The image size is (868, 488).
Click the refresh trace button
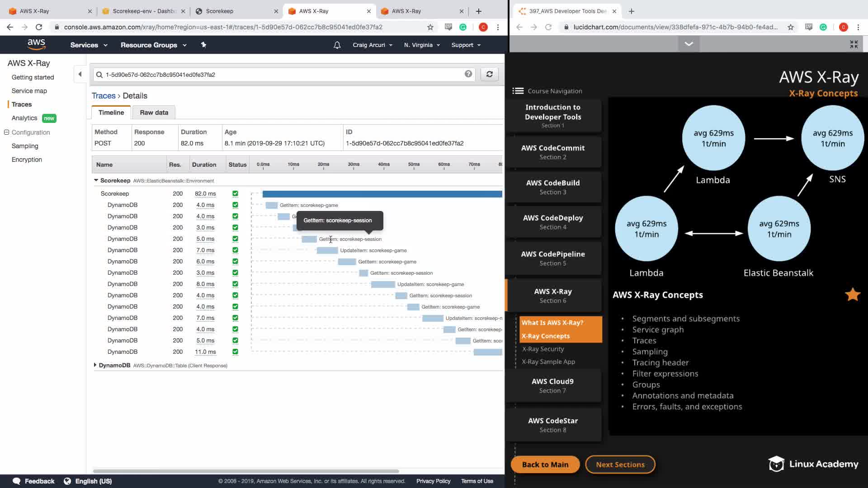[489, 74]
